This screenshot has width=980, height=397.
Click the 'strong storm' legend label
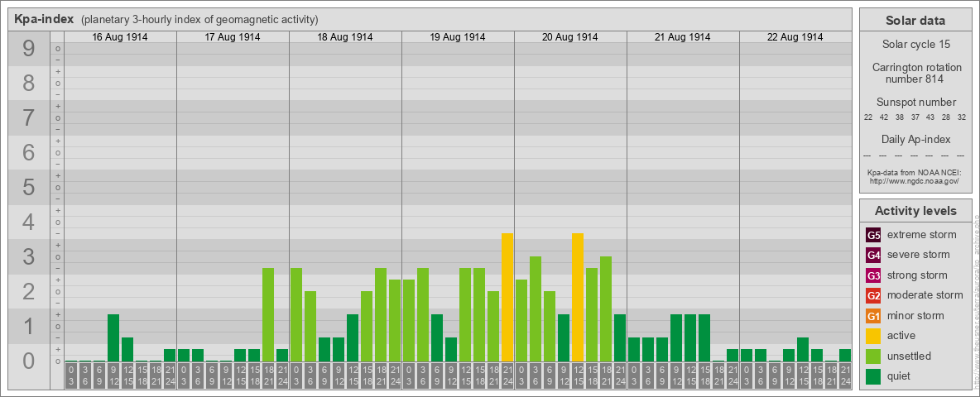(x=917, y=275)
